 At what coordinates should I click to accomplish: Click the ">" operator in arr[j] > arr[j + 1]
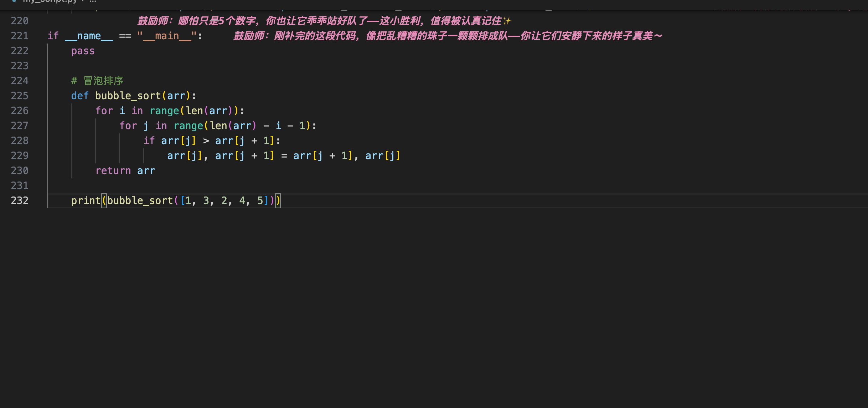click(x=206, y=141)
